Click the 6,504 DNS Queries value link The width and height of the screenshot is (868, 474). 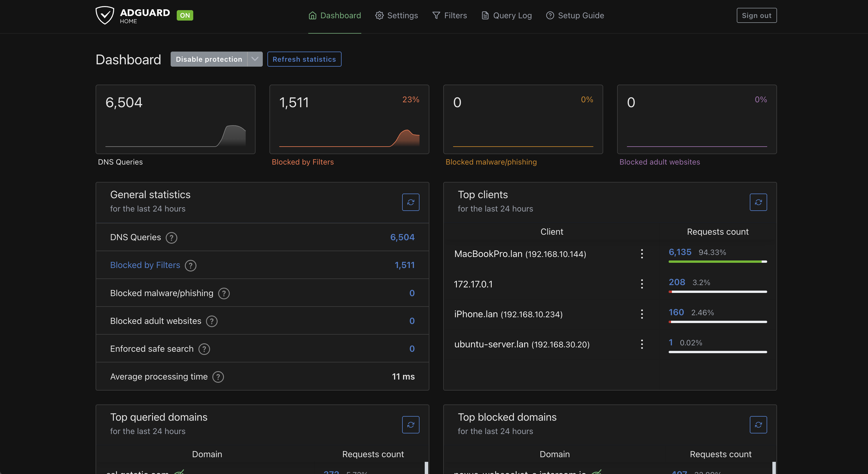[x=402, y=237]
